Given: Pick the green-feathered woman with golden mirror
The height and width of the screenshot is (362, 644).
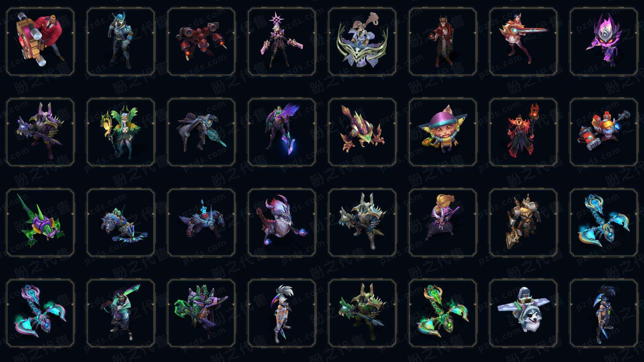Looking at the screenshot, I should [x=121, y=132].
